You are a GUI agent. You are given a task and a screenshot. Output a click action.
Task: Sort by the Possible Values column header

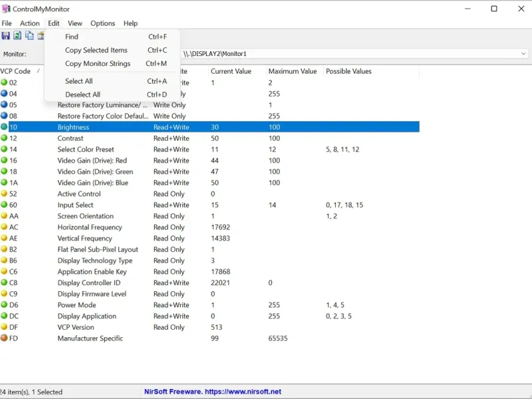(x=348, y=71)
